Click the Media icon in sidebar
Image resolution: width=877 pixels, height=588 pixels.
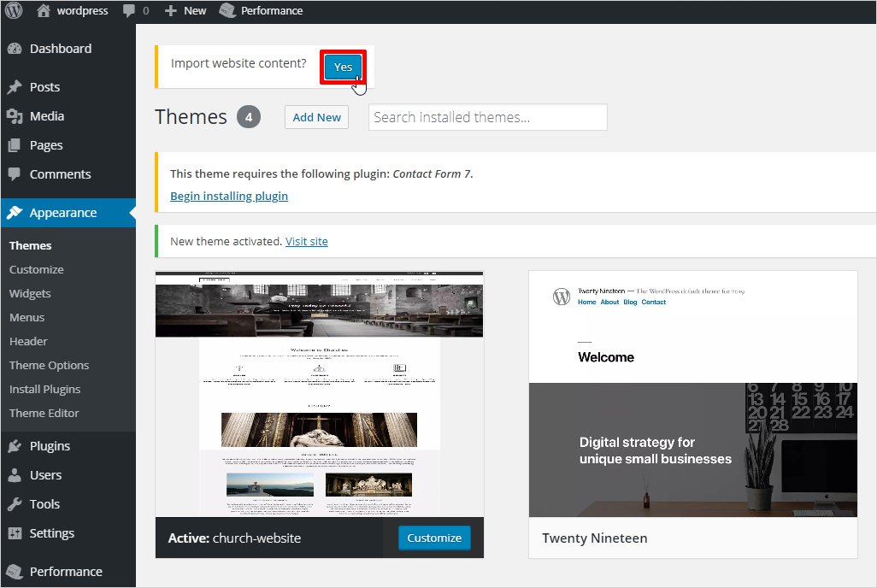tap(15, 116)
